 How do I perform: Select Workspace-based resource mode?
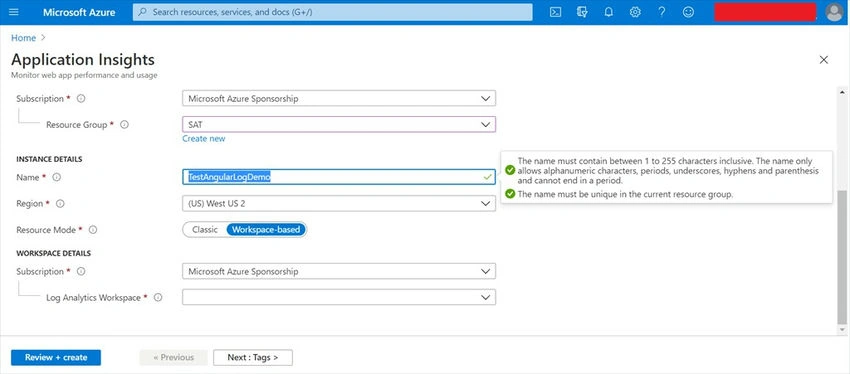266,230
